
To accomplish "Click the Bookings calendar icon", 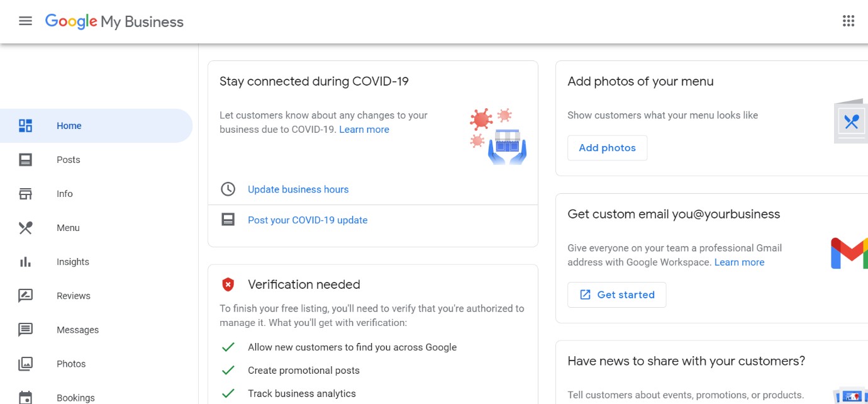I will 25,398.
